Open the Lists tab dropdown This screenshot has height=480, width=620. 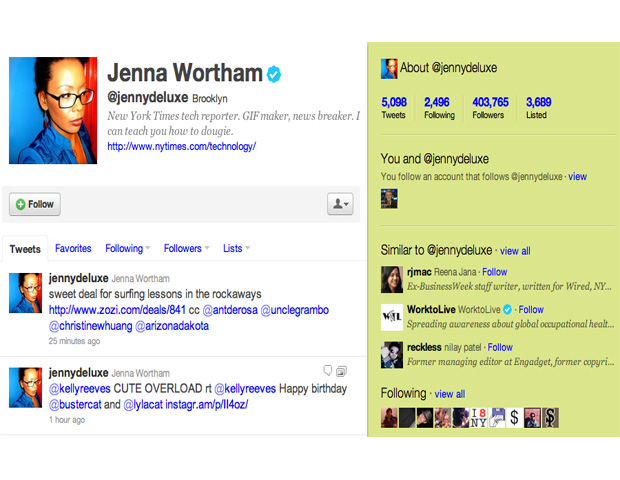[236, 248]
